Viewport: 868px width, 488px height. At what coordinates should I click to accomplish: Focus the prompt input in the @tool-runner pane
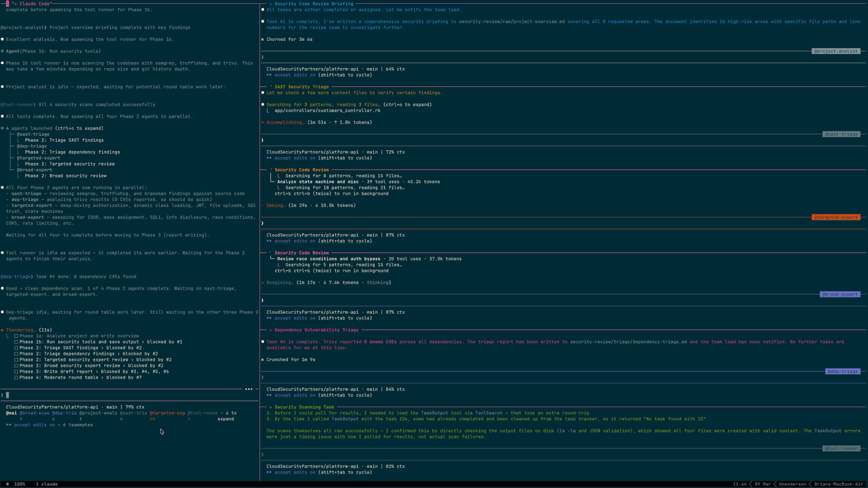(564, 454)
